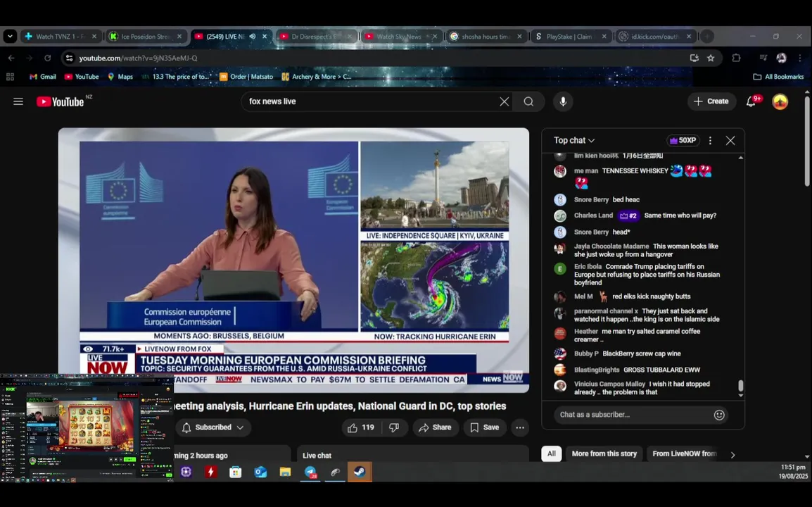Start voice search with microphone icon
This screenshot has width=812, height=507.
click(563, 101)
